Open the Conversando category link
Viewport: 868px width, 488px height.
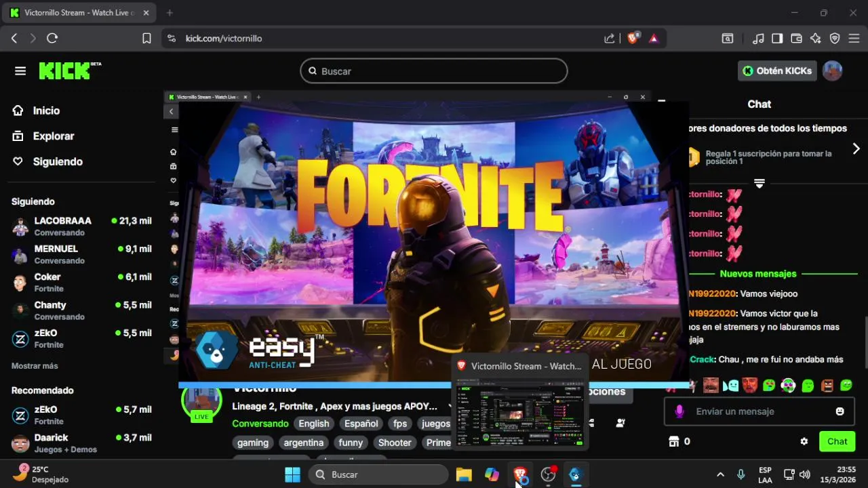pos(260,424)
